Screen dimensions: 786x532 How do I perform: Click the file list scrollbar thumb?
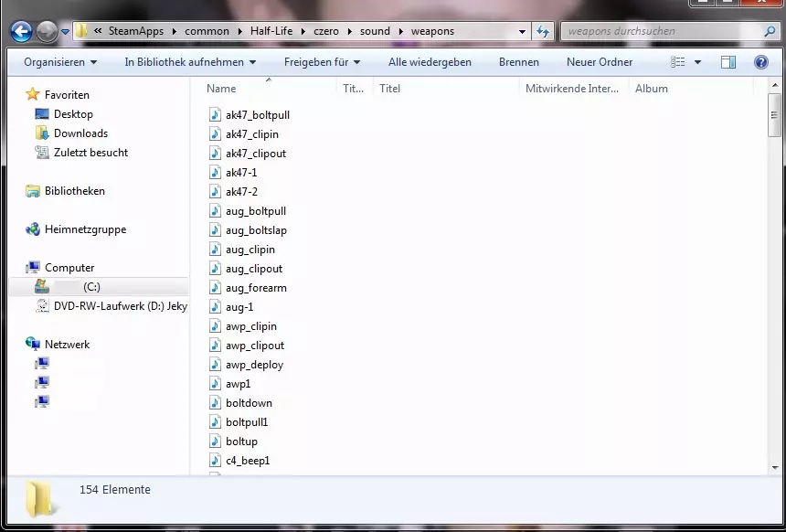pyautogui.click(x=775, y=115)
